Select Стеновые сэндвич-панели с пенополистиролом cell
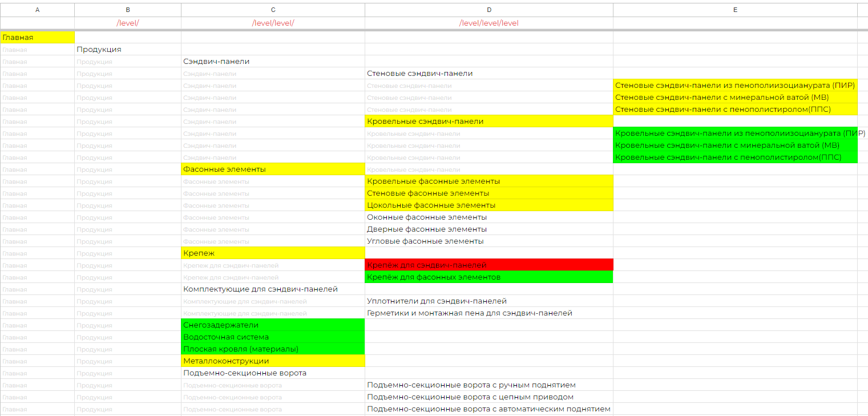The width and height of the screenshot is (868, 416). [x=735, y=109]
